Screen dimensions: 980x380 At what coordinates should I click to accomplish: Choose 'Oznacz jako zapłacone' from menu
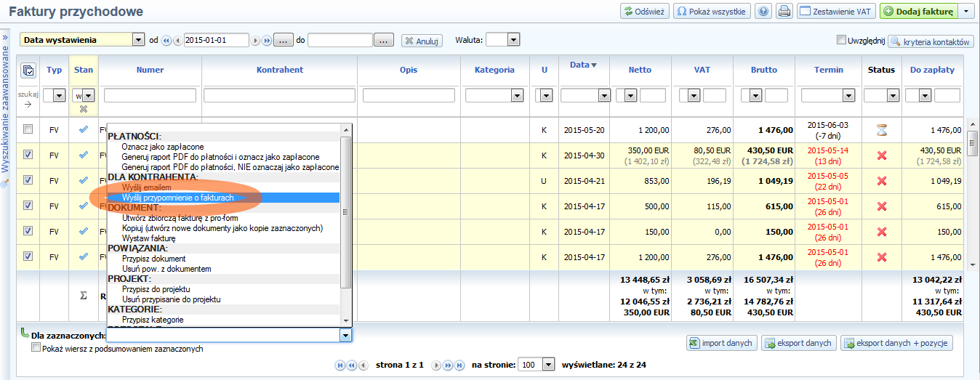163,147
